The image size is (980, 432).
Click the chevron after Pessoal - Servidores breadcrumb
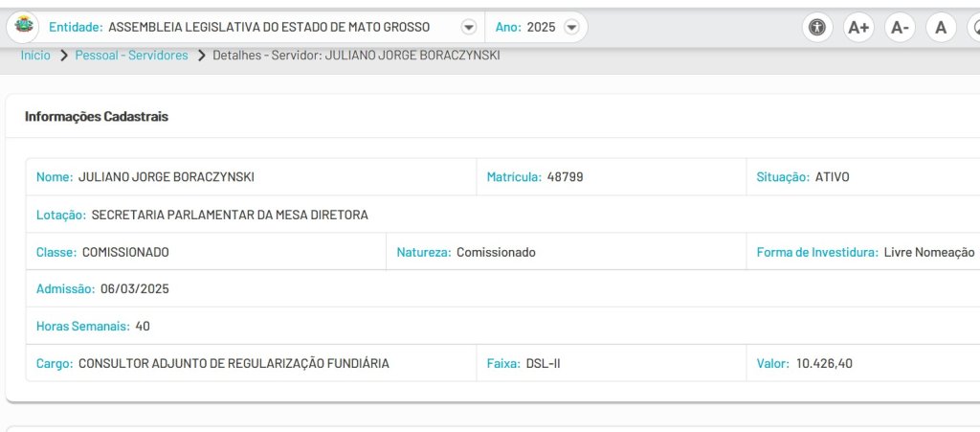pos(201,55)
